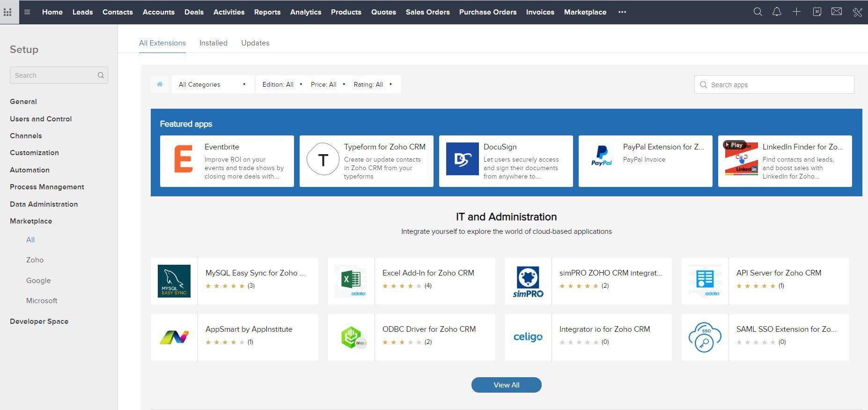This screenshot has width=868, height=410.
Task: Open the Rating: All filter dropdown
Action: [x=373, y=84]
